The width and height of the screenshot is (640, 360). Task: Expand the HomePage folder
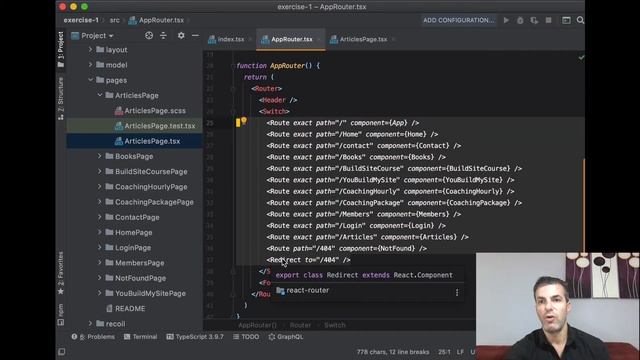point(100,232)
